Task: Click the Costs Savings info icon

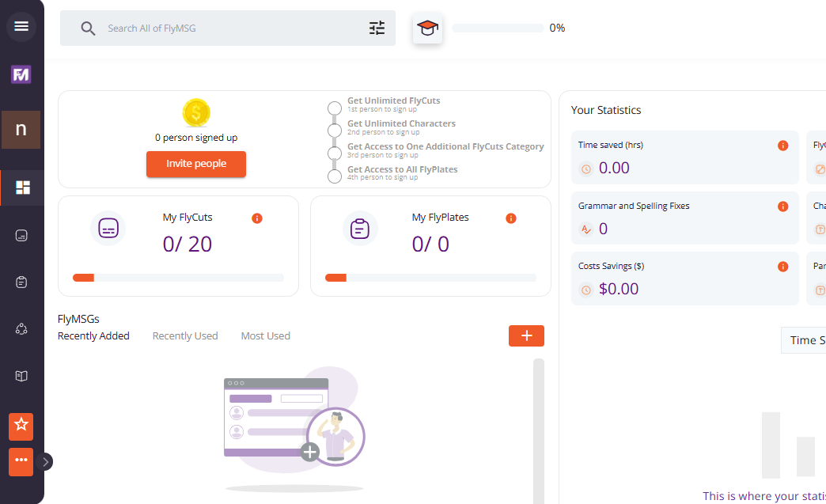Action: 782,267
